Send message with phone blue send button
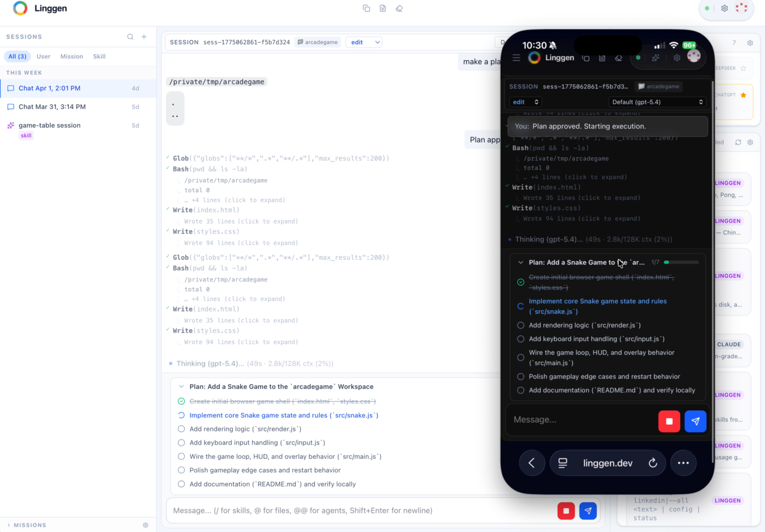 tap(695, 421)
